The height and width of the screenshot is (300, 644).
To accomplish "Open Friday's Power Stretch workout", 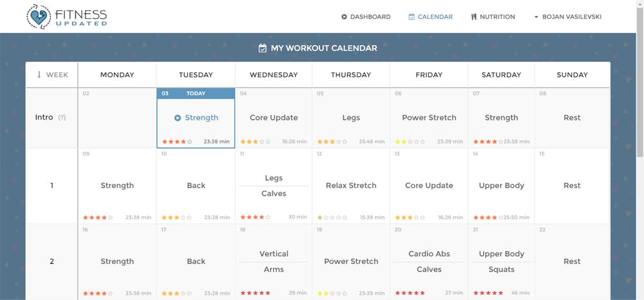I will pyautogui.click(x=429, y=118).
